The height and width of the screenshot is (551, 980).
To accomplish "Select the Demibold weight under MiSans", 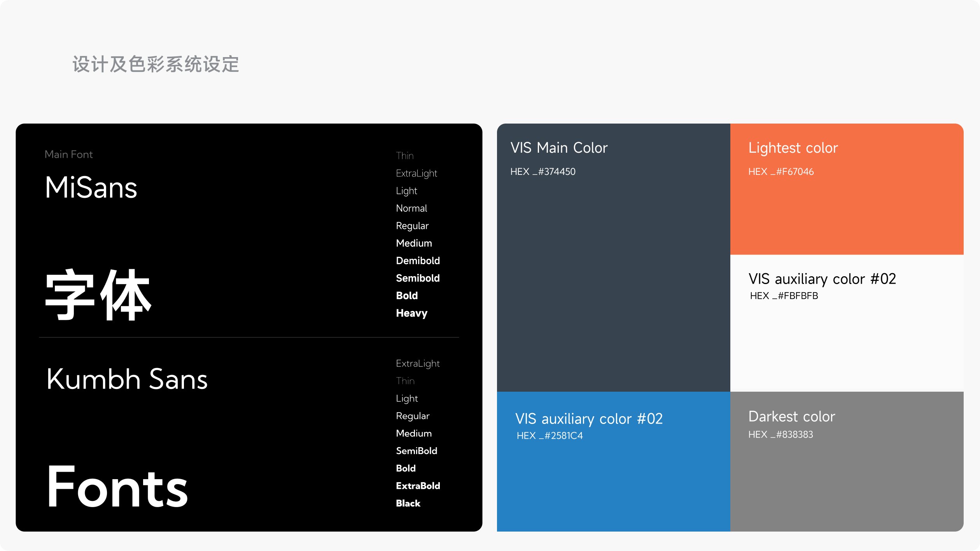I will click(x=418, y=261).
